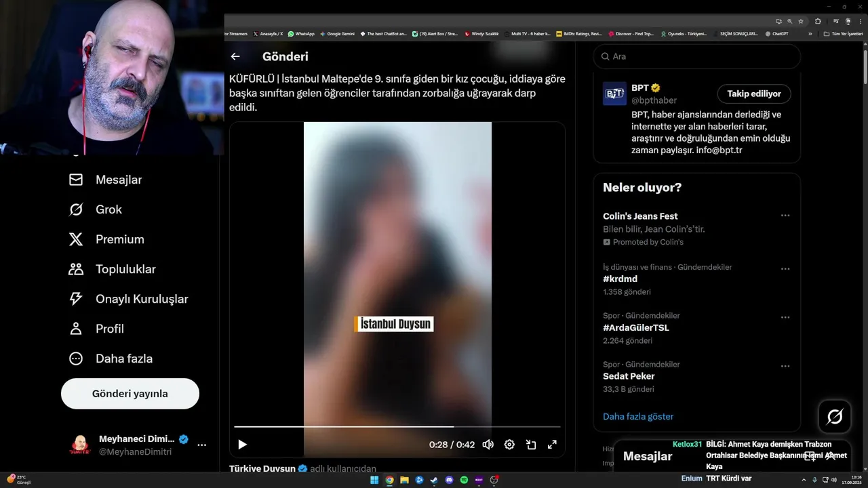Open the BPT profile avatar
The width and height of the screenshot is (868, 488).
click(614, 94)
